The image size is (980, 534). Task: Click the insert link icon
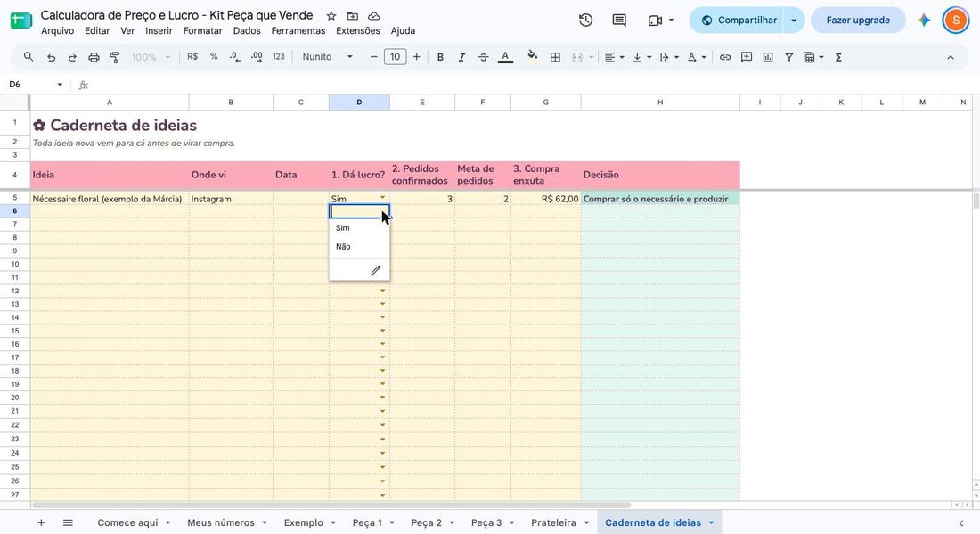(725, 57)
